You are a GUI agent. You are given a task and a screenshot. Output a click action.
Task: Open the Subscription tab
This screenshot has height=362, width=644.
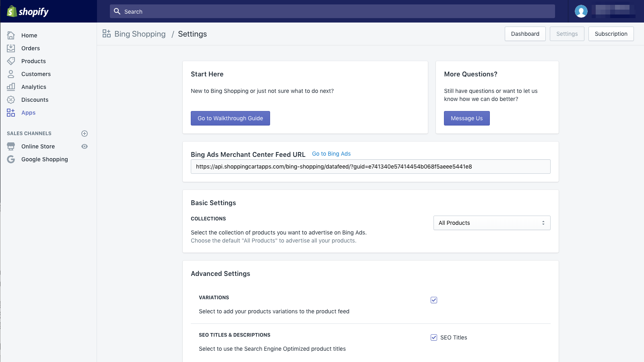pos(611,34)
